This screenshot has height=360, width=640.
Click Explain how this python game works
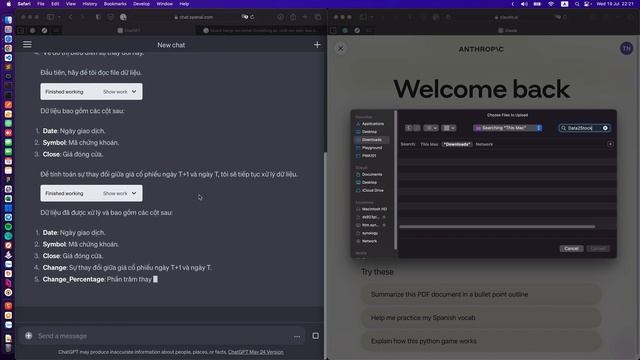(x=481, y=341)
